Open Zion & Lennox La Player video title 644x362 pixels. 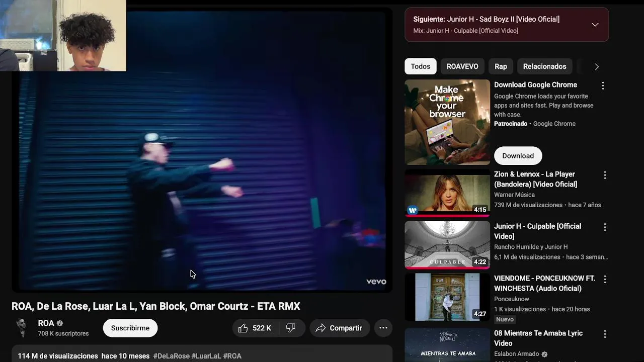click(x=536, y=179)
